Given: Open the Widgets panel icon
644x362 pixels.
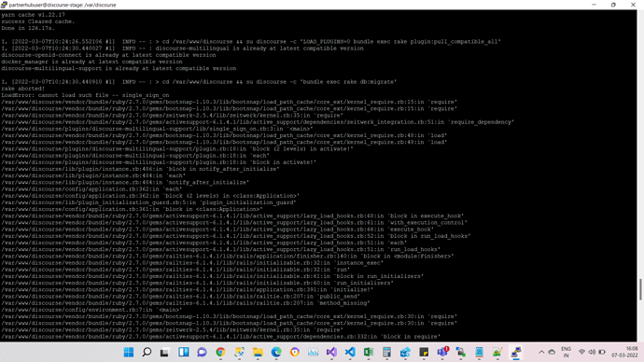Looking at the screenshot, I should (x=183, y=352).
